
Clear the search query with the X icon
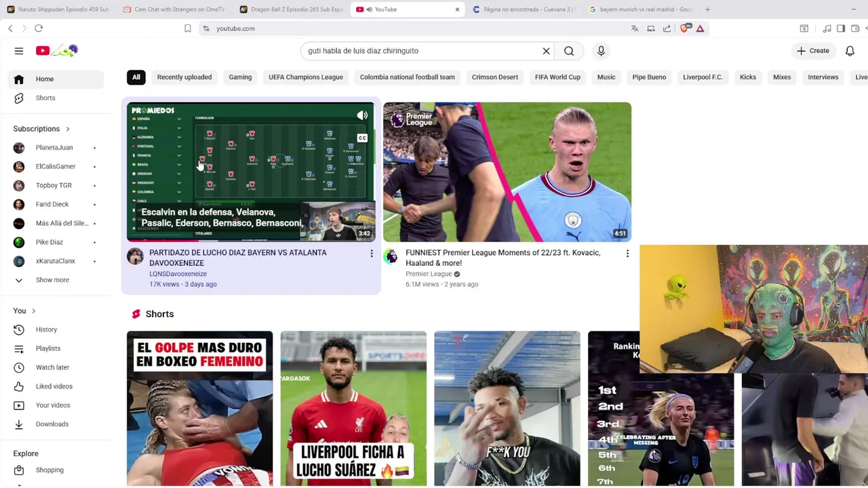546,51
